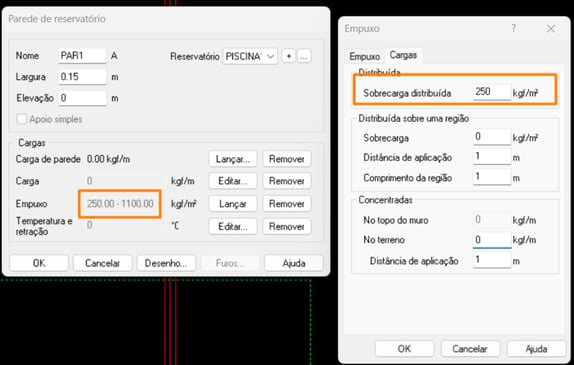Click the Sobrecarga distribuída input field

492,92
